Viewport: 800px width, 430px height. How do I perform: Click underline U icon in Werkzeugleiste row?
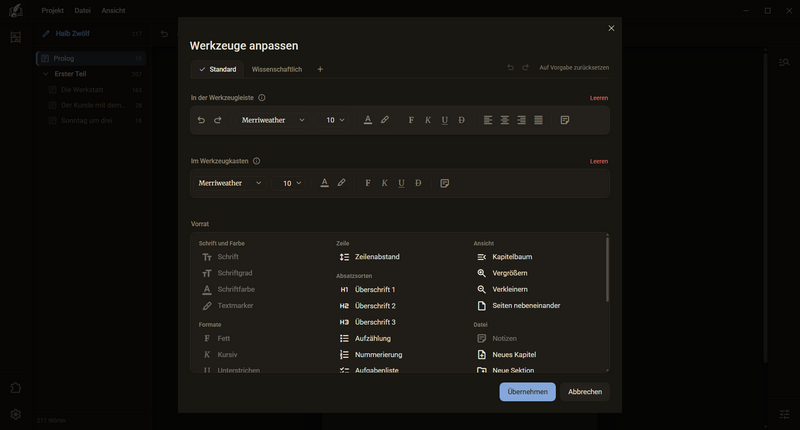[445, 120]
